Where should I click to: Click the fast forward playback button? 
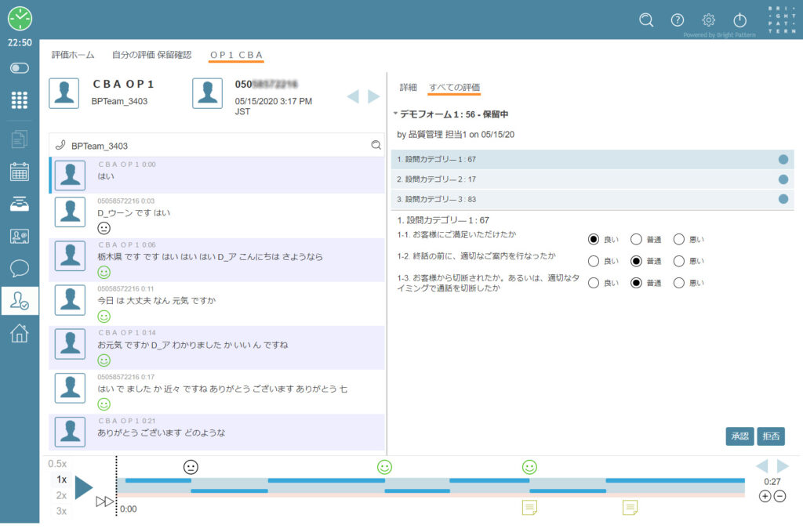point(104,501)
